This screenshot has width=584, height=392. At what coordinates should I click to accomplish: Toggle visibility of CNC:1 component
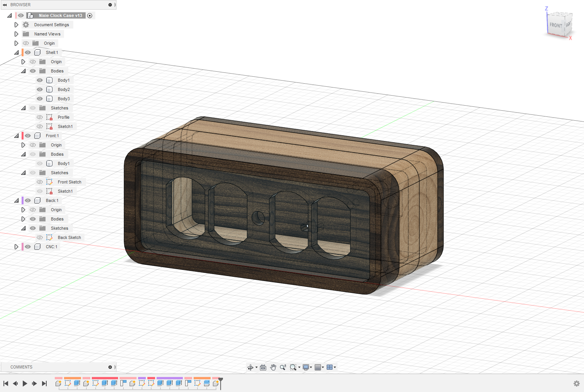click(28, 247)
